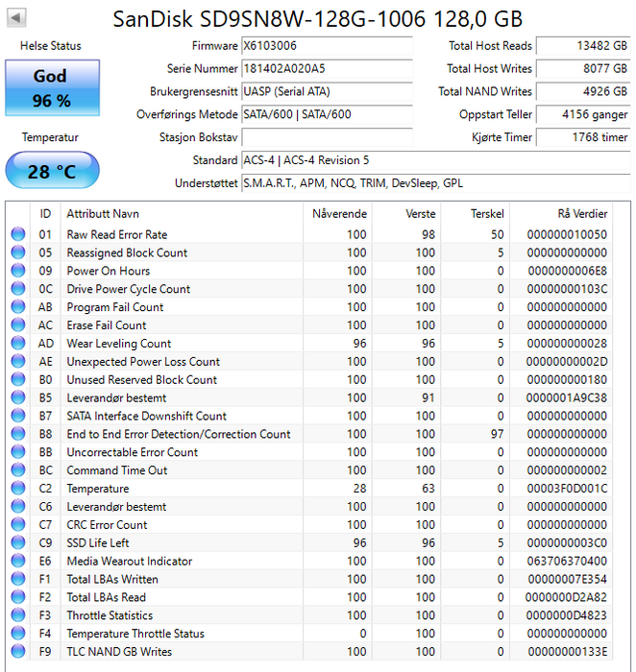Click status icon for Raw Read Error Rate

17,234
